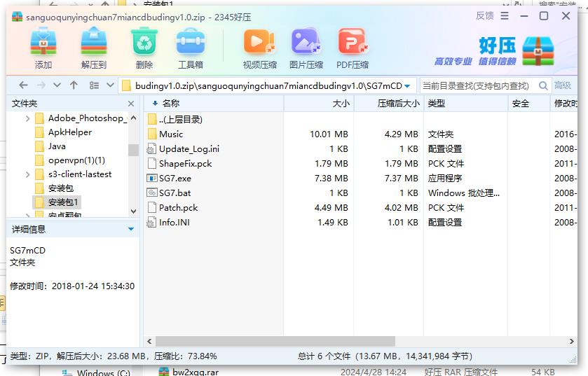Select 安装包 folder in tree
The width and height of the screenshot is (588, 376).
(x=61, y=188)
